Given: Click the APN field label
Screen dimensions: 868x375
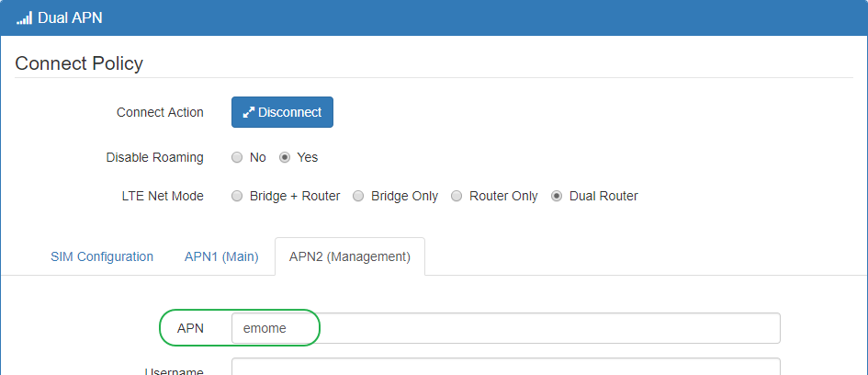Looking at the screenshot, I should coord(190,328).
